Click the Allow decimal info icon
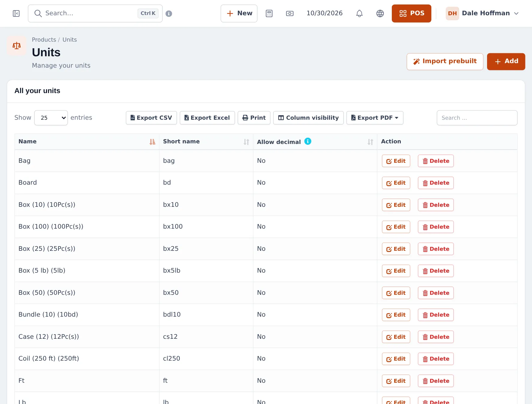 [x=308, y=141]
